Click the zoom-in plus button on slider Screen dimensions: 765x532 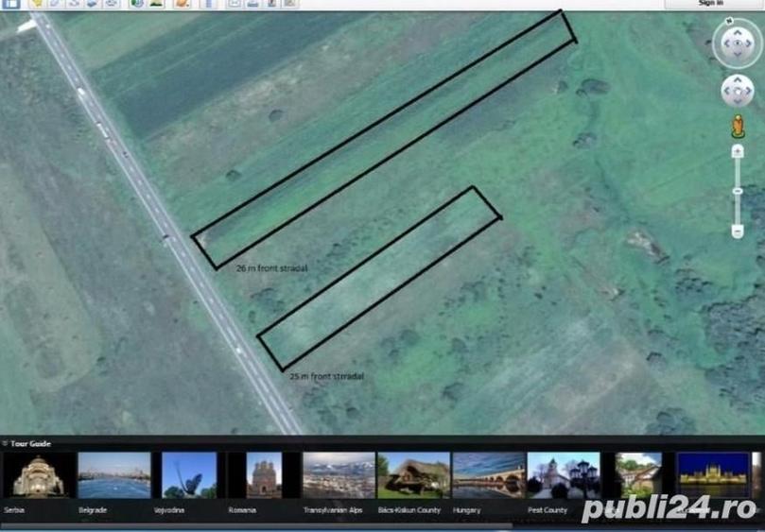738,151
